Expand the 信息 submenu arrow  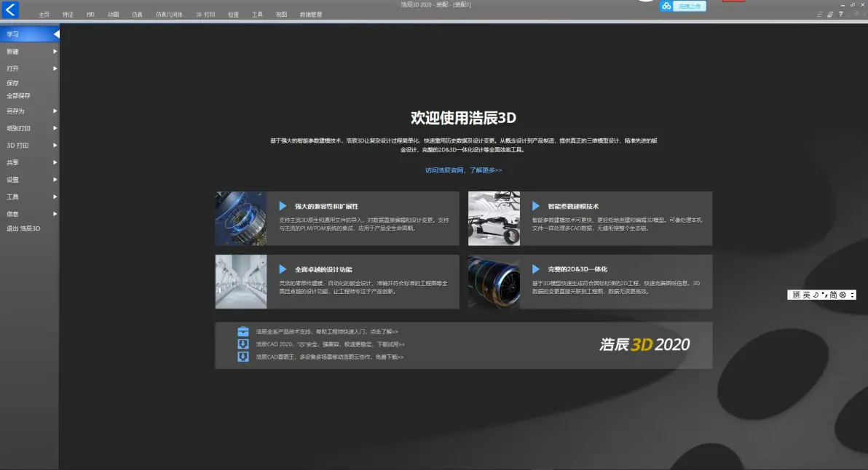[x=55, y=214]
